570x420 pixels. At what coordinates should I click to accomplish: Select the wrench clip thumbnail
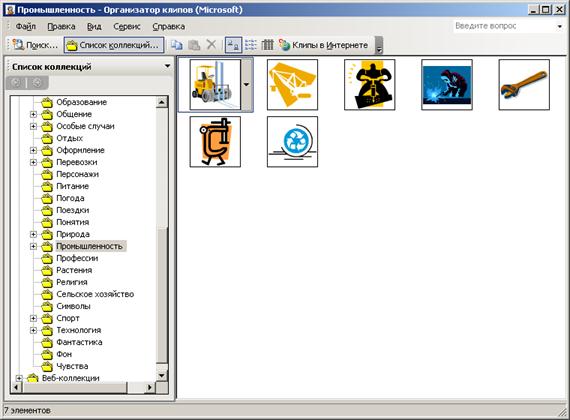[524, 85]
